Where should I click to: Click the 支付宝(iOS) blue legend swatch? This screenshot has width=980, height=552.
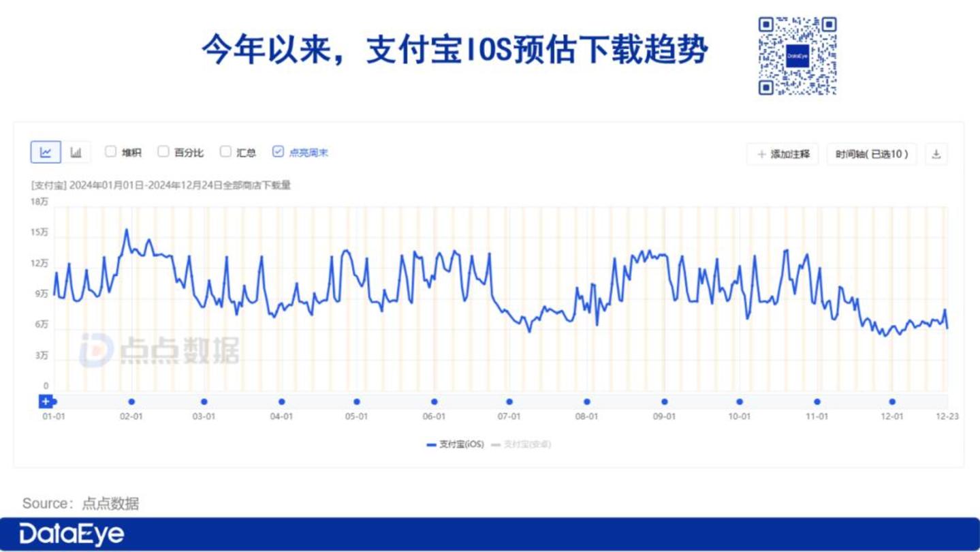click(431, 444)
